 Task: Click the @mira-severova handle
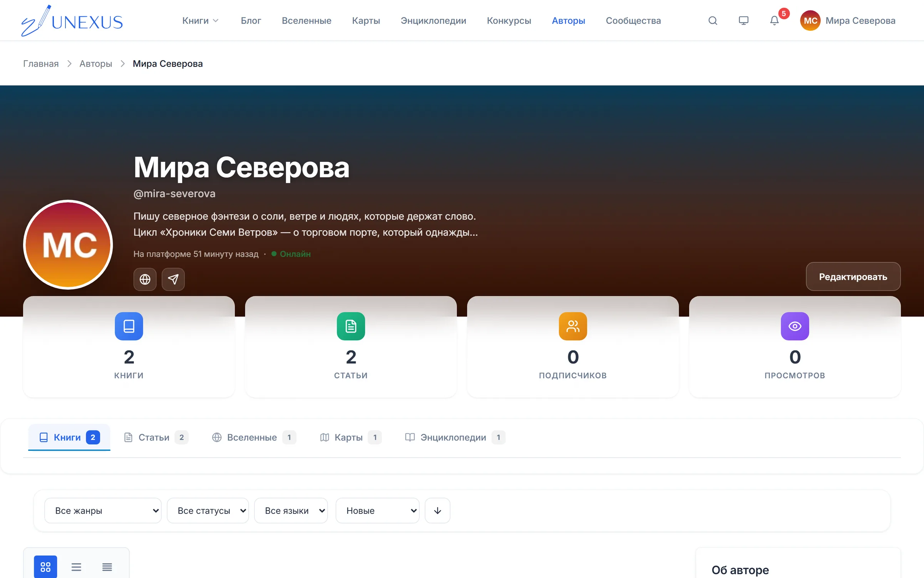174,193
